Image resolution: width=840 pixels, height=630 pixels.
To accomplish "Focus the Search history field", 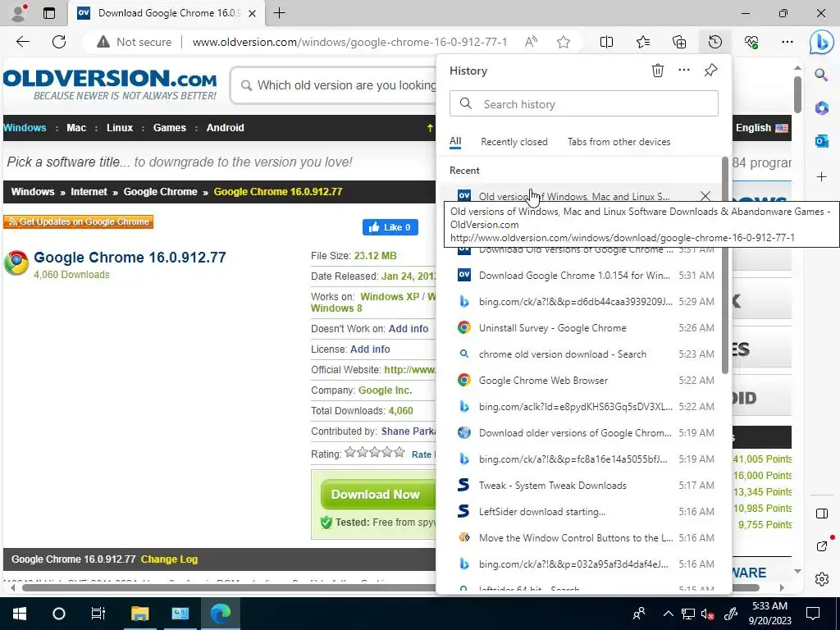I will [583, 104].
